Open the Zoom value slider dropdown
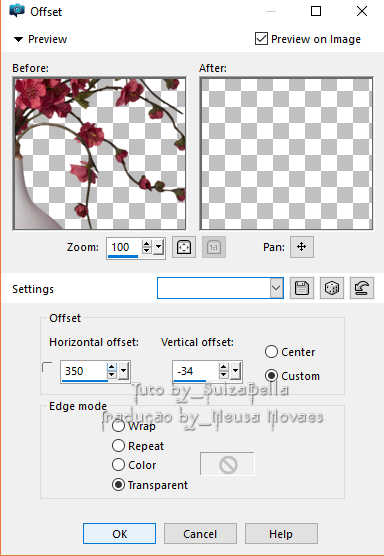384x556 pixels. [x=158, y=246]
